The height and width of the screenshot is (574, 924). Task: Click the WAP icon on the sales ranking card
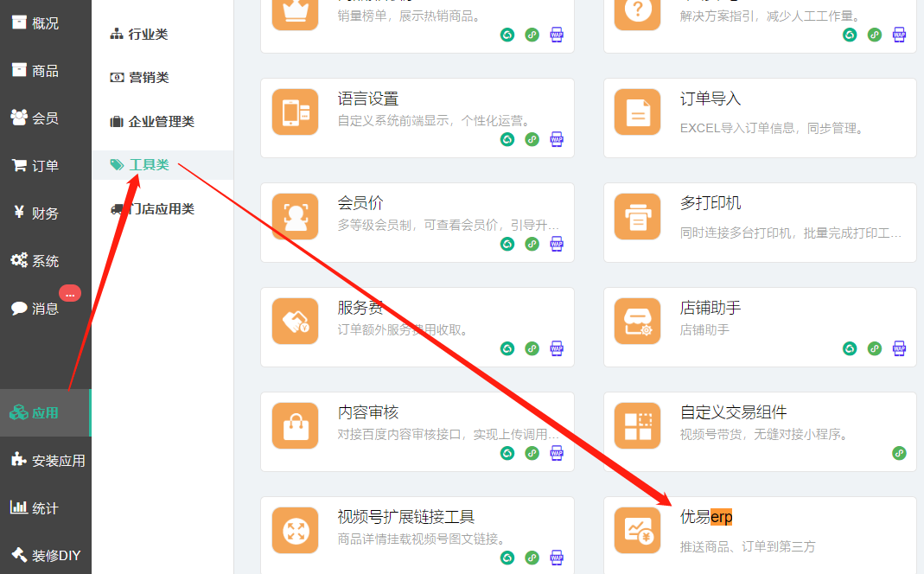557,35
